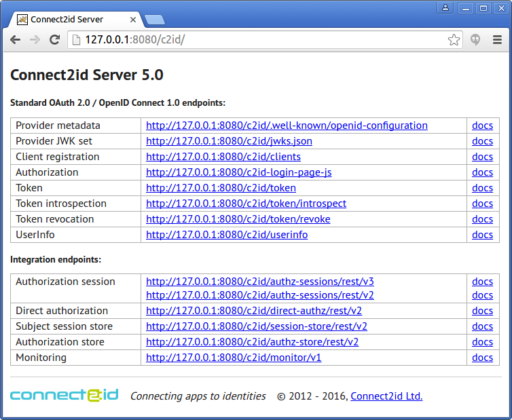Open the token introspect endpoint link

coord(246,204)
